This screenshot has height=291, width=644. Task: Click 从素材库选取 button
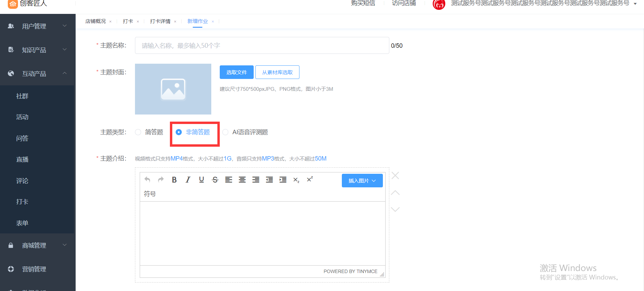[x=277, y=72]
